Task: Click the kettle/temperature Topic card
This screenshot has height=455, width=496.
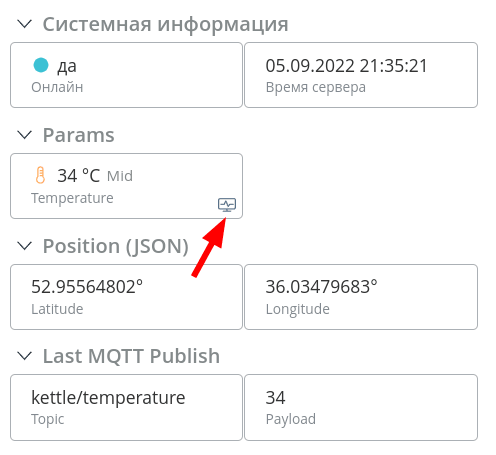Action: tap(126, 407)
